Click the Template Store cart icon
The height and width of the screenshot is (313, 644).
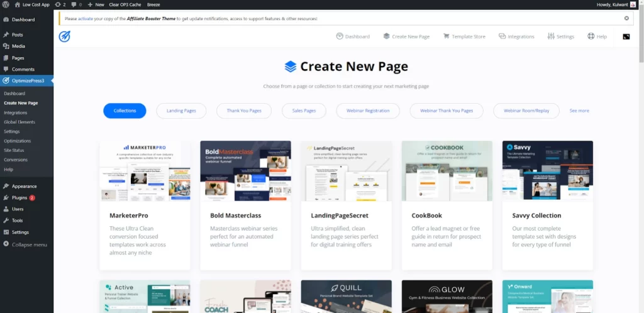tap(446, 36)
